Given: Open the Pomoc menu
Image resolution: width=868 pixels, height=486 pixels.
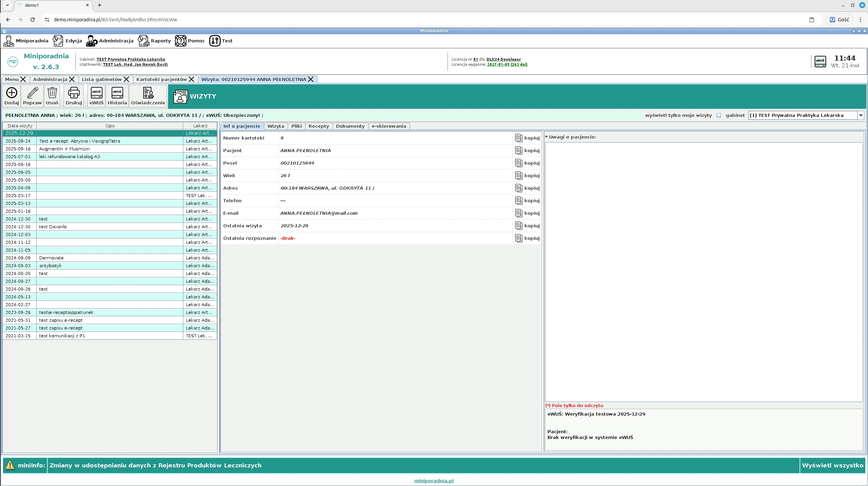Looking at the screenshot, I should click(190, 41).
